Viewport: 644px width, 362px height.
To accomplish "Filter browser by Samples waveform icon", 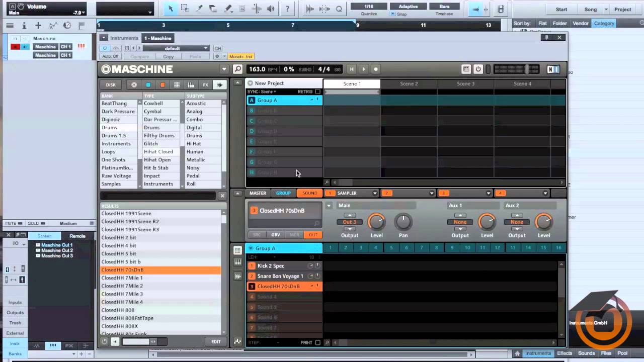I will point(219,85).
